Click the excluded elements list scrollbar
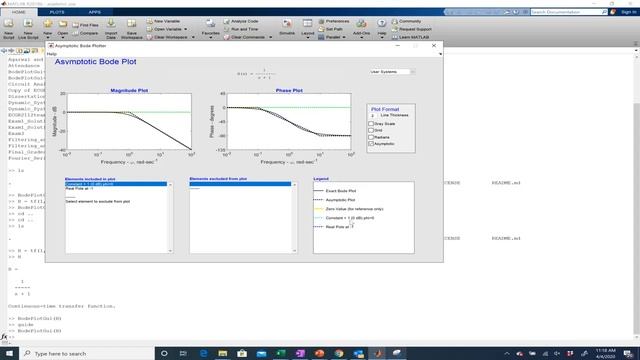 click(x=294, y=218)
